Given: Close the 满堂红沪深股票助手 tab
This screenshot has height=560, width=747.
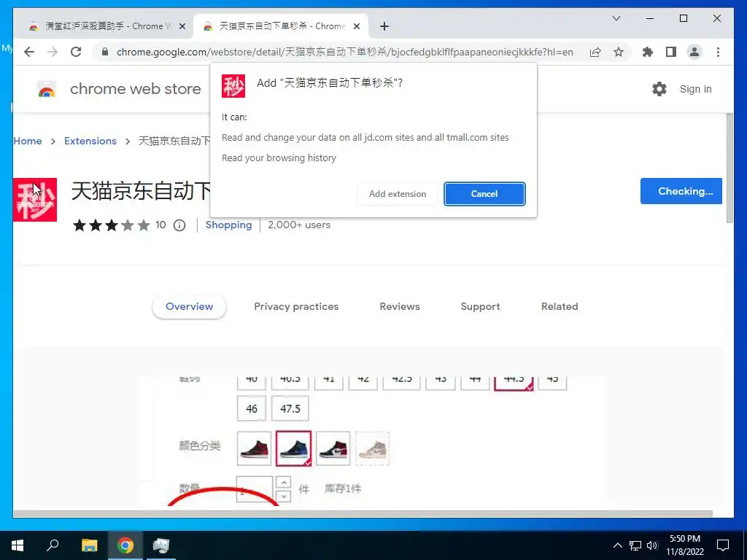Looking at the screenshot, I should (x=182, y=27).
